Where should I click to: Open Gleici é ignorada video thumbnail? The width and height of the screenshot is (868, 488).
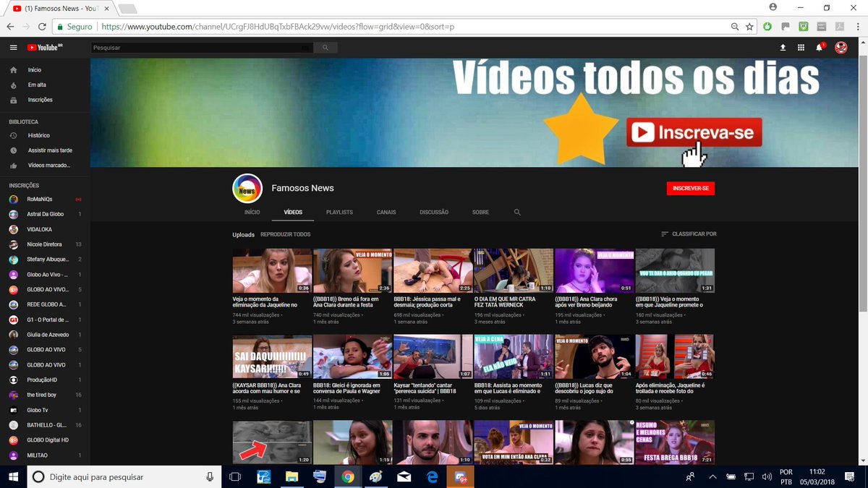[353, 356]
